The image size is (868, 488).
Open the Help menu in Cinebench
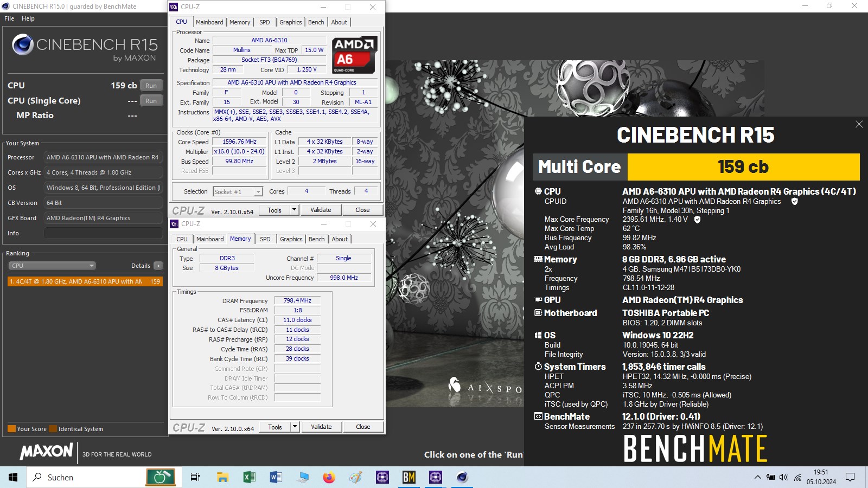coord(28,18)
